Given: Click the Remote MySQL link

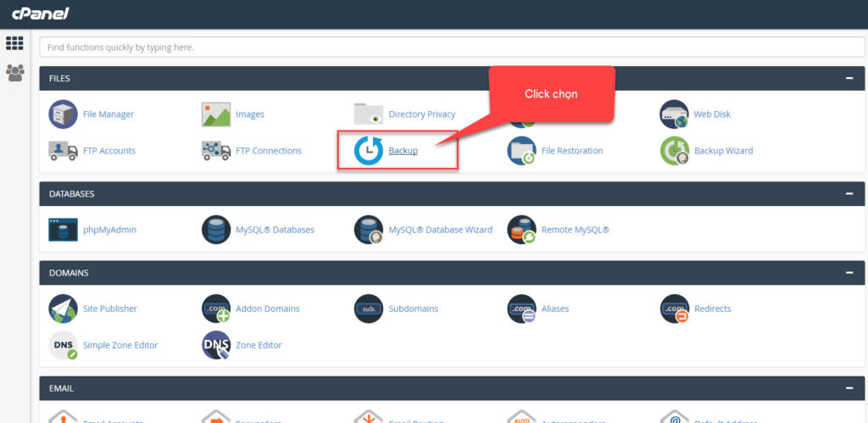Looking at the screenshot, I should pos(576,229).
